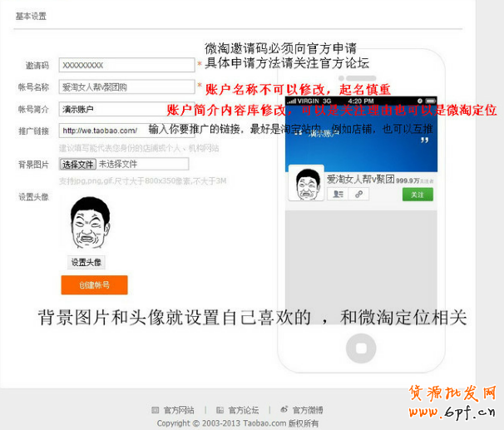Click the link chain icon in phone preview
Screen dimensions: 504x430
(358, 194)
